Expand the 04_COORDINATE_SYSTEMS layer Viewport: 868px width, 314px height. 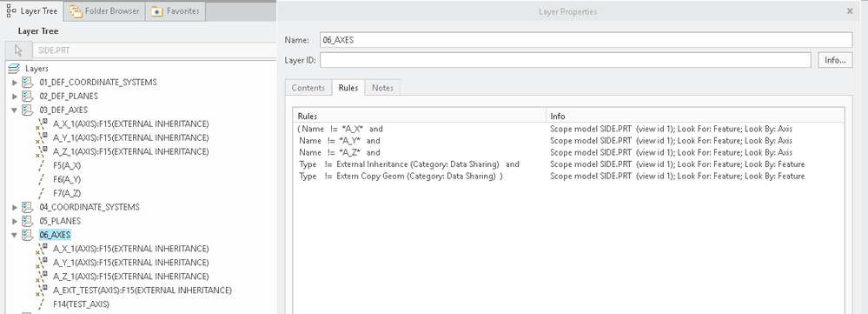(15, 207)
